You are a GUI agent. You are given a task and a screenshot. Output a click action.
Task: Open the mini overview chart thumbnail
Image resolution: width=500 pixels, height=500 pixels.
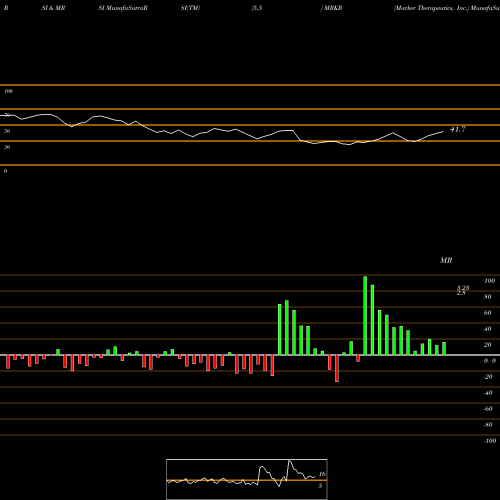click(247, 479)
